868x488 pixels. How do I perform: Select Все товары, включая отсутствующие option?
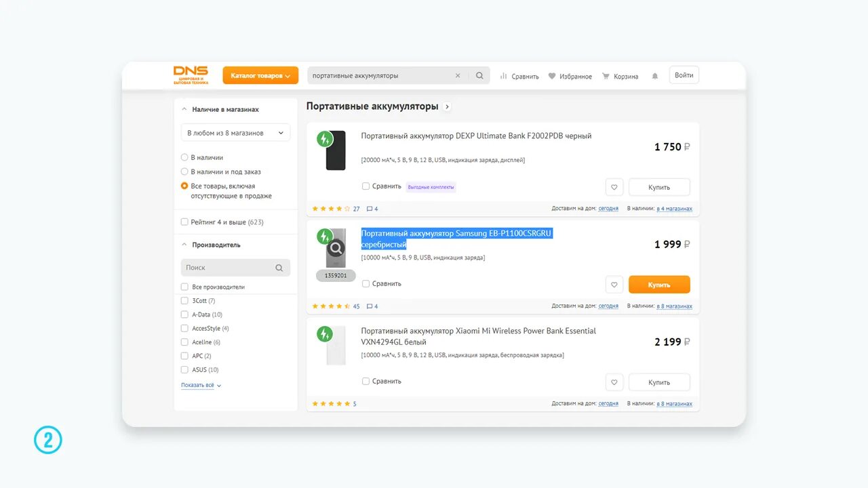click(x=184, y=186)
